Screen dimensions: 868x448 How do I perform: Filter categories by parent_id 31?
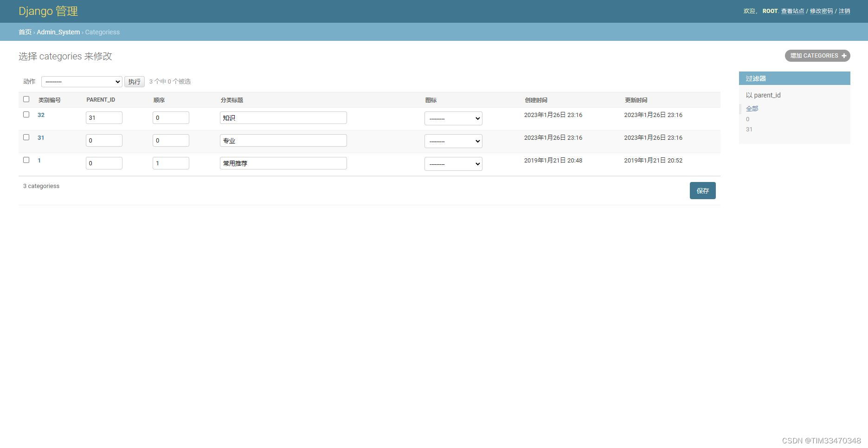coord(749,129)
